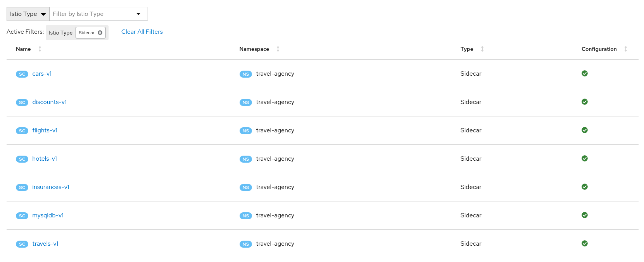This screenshot has height=262, width=644.
Task: Sort the table by Type column
Action: click(x=482, y=49)
